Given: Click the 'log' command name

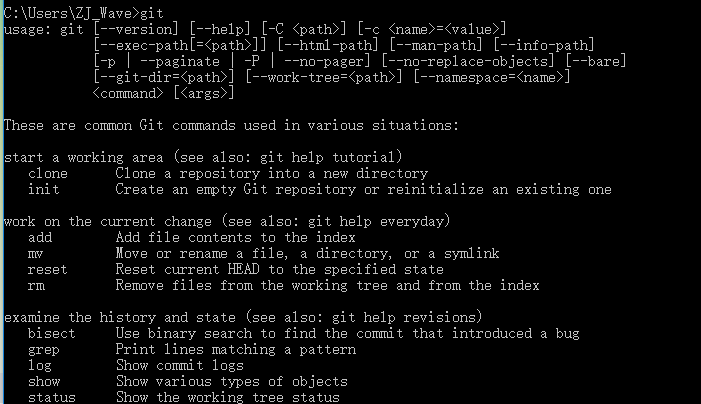Looking at the screenshot, I should tap(39, 365).
